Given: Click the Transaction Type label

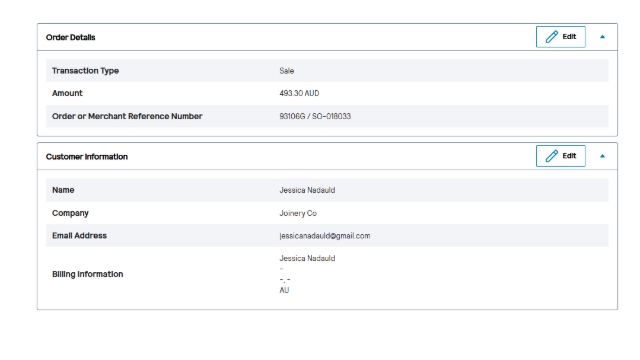Looking at the screenshot, I should 85,71.
